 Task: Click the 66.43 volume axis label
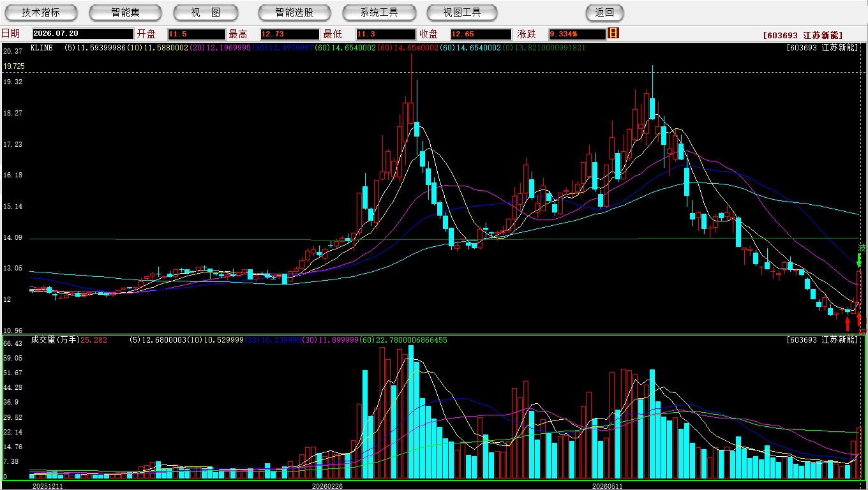(x=13, y=343)
